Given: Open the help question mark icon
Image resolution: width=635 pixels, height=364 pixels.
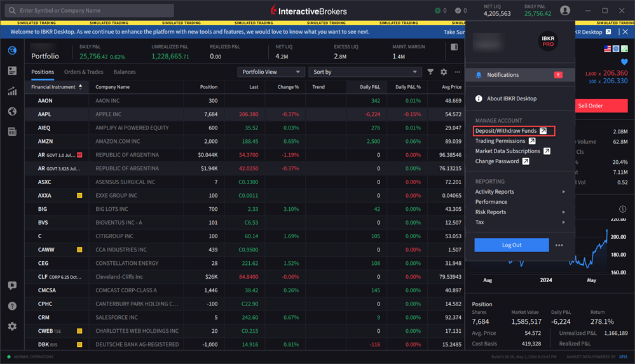Looking at the screenshot, I should (12, 306).
